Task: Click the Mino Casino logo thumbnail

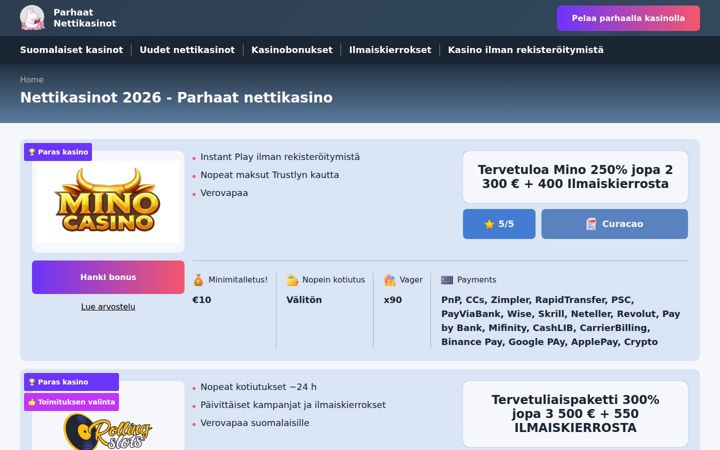Action: click(108, 202)
